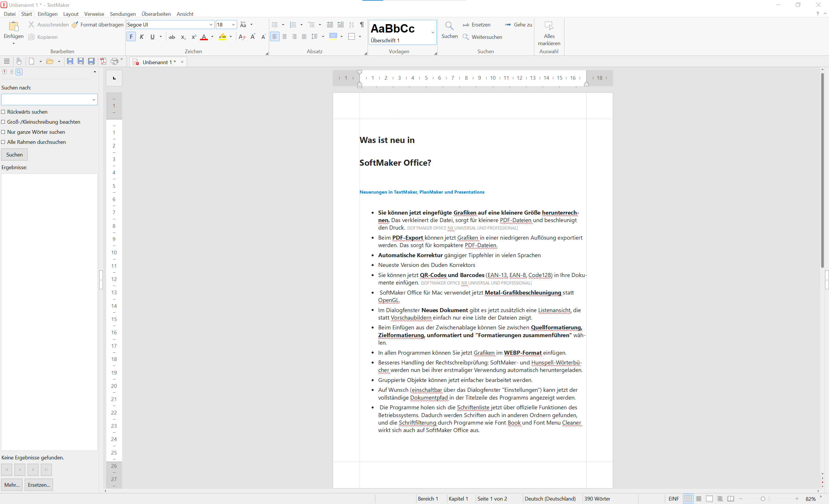Tick Nur ganze Wörter suchen
This screenshot has height=504, width=829.
pyautogui.click(x=3, y=132)
